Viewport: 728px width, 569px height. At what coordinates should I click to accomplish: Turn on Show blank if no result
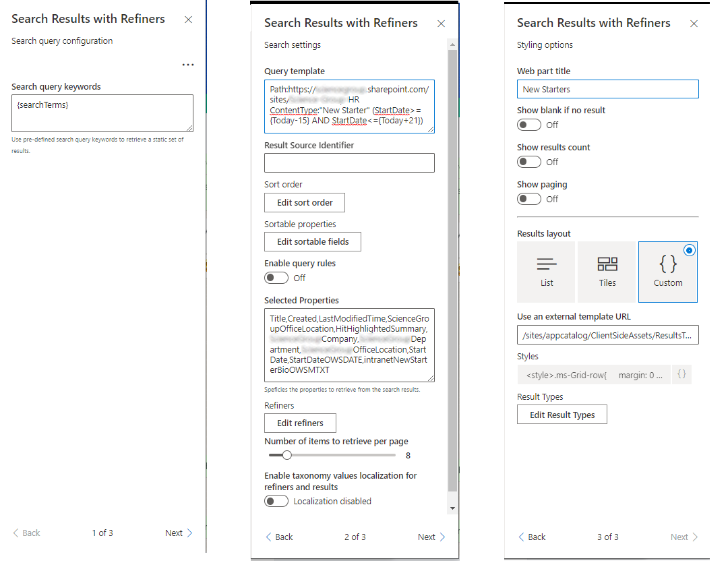click(x=529, y=125)
